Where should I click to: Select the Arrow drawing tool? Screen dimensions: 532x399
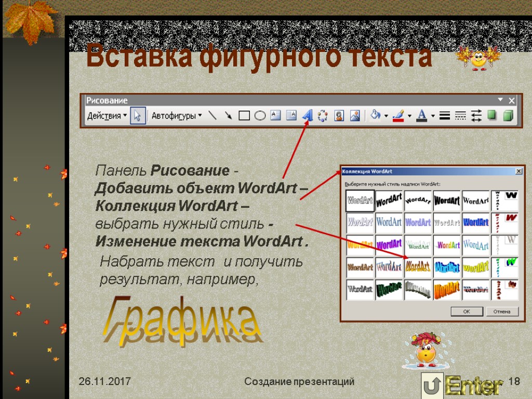pyautogui.click(x=229, y=116)
